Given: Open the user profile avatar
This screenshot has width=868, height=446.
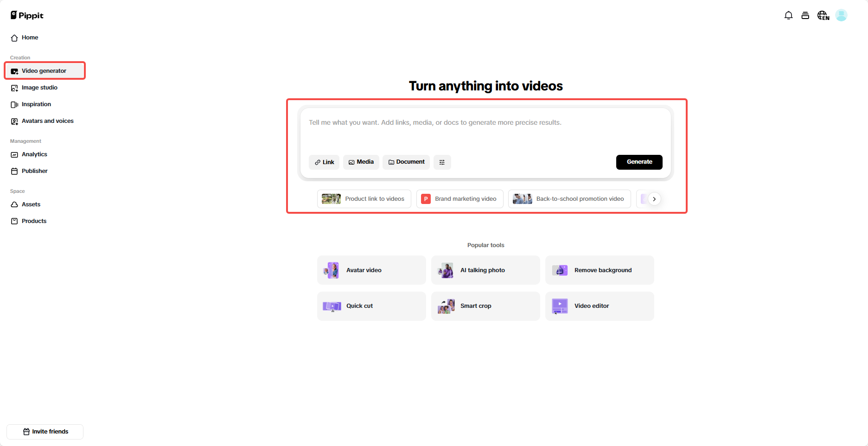Looking at the screenshot, I should (x=842, y=15).
